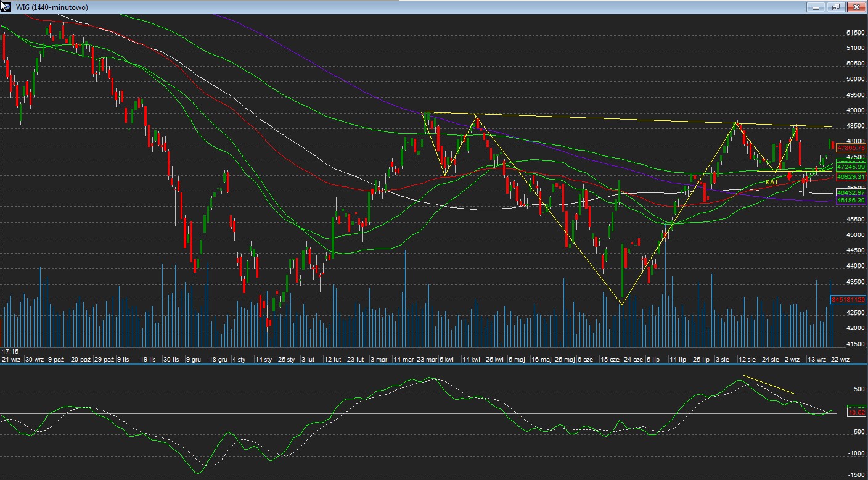Click the 47245.99 moving average label
This screenshot has width=868, height=480.
tap(849, 167)
